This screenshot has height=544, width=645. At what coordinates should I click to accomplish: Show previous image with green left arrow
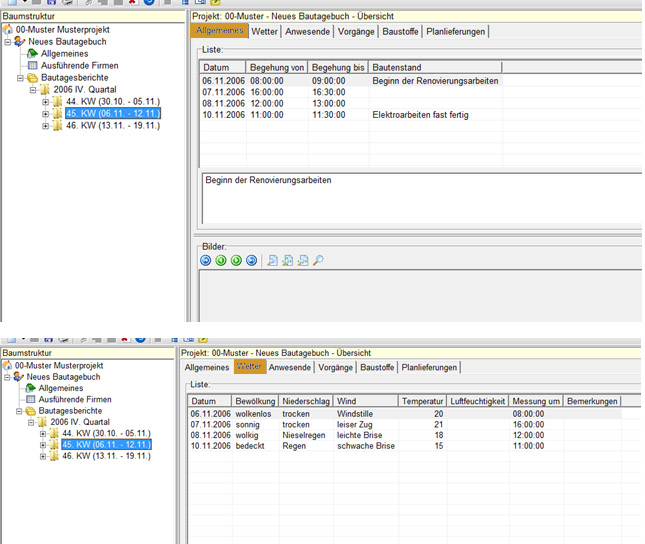(221, 260)
